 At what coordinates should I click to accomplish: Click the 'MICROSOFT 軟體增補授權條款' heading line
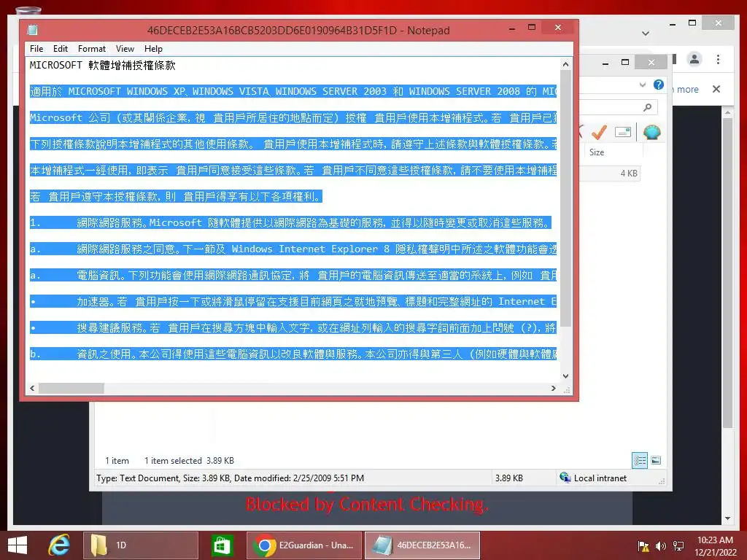click(102, 65)
